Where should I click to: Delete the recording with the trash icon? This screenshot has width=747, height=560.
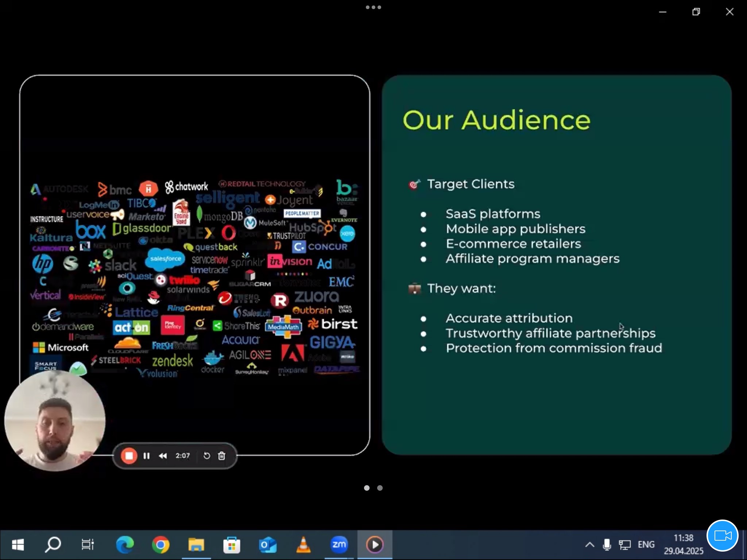pyautogui.click(x=221, y=456)
